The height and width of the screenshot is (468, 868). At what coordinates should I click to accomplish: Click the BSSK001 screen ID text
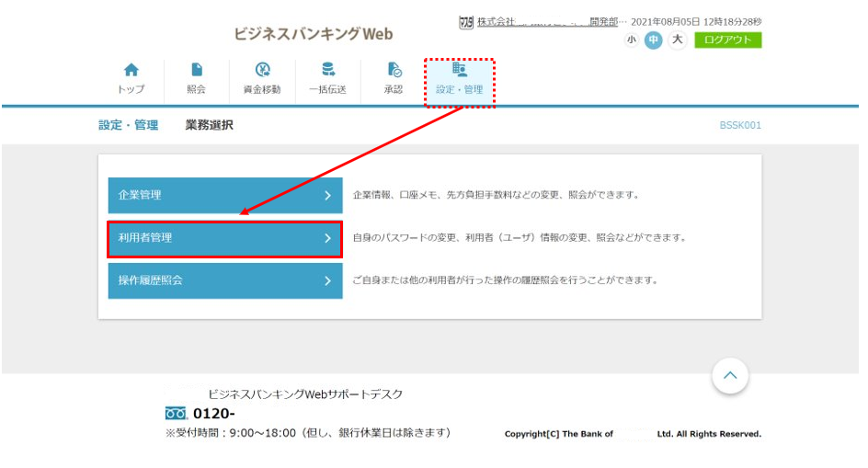[x=740, y=126]
